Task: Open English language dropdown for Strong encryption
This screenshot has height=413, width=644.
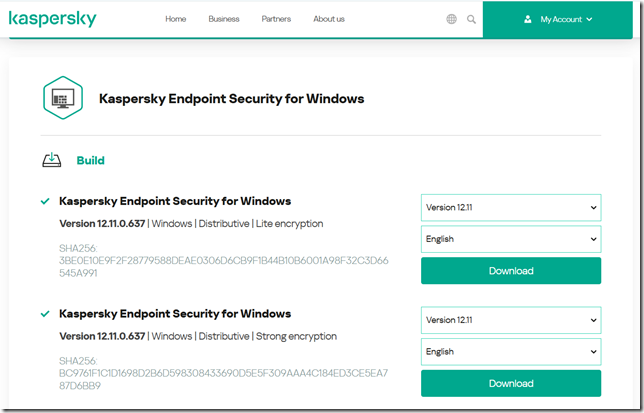Action: (x=510, y=352)
